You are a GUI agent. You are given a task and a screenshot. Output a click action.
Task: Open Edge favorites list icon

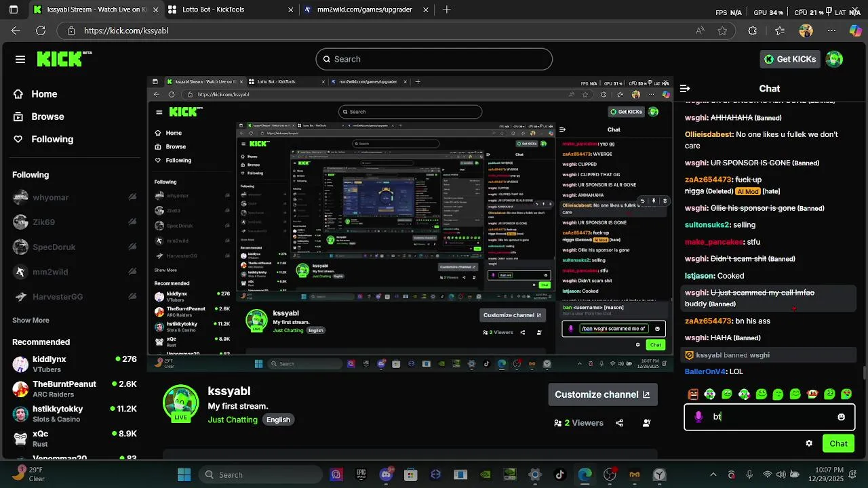point(780,30)
